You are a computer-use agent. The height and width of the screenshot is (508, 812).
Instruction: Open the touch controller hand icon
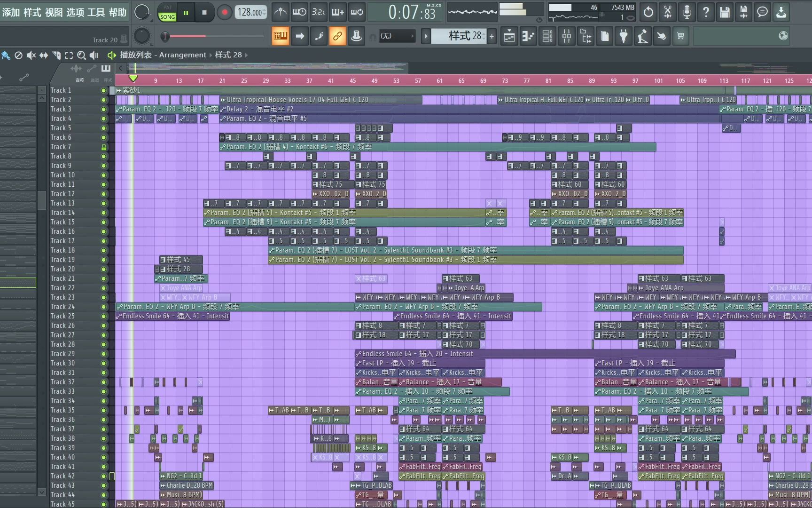click(662, 36)
